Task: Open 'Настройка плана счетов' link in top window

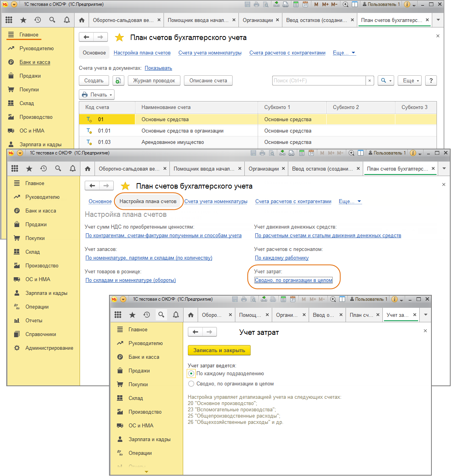Action: coord(142,53)
